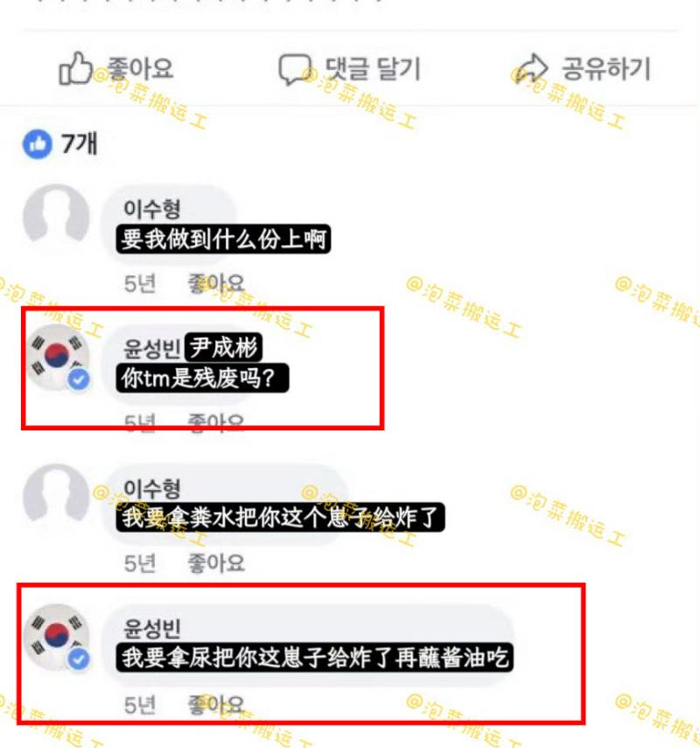700x748 pixels.
Task: Click the speech bubble comment icon
Action: tap(295, 70)
